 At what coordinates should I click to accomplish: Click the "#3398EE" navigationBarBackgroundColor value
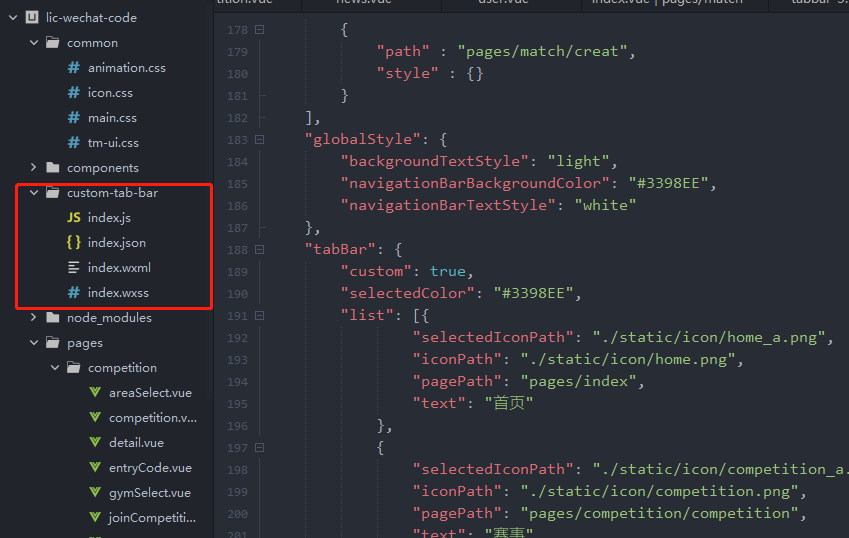(668, 183)
